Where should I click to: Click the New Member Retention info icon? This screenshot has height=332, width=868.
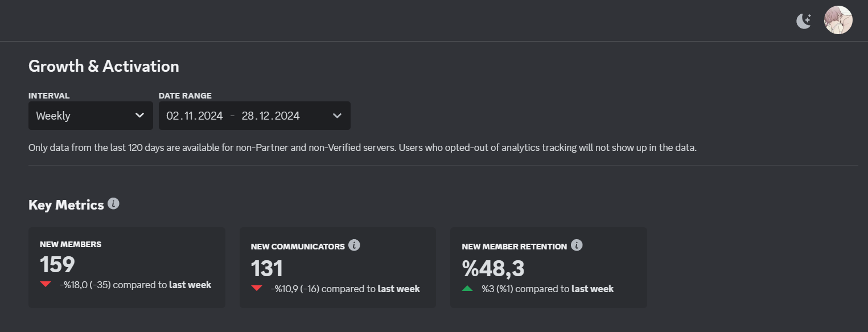coord(577,245)
